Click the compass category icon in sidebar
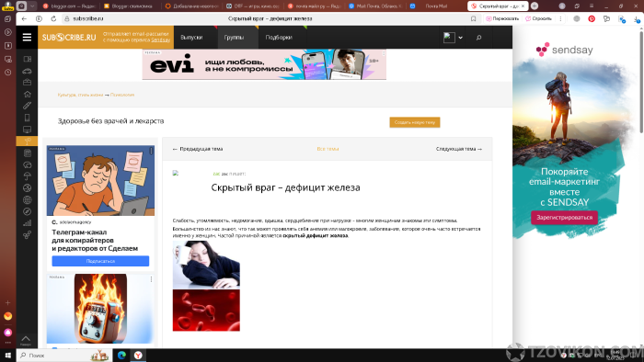Viewport: 644px width, 362px height. coord(27,211)
